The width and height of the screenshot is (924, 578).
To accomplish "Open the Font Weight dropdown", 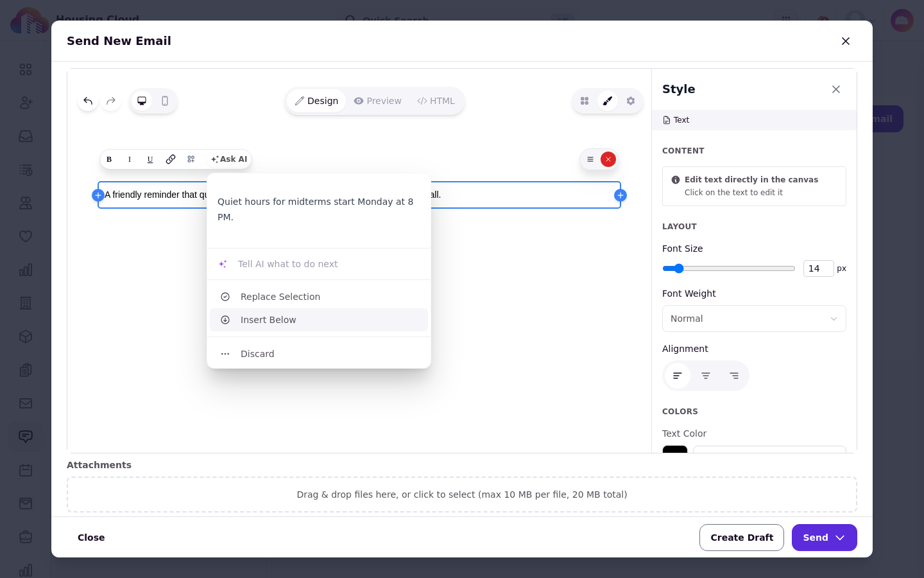I will [754, 319].
